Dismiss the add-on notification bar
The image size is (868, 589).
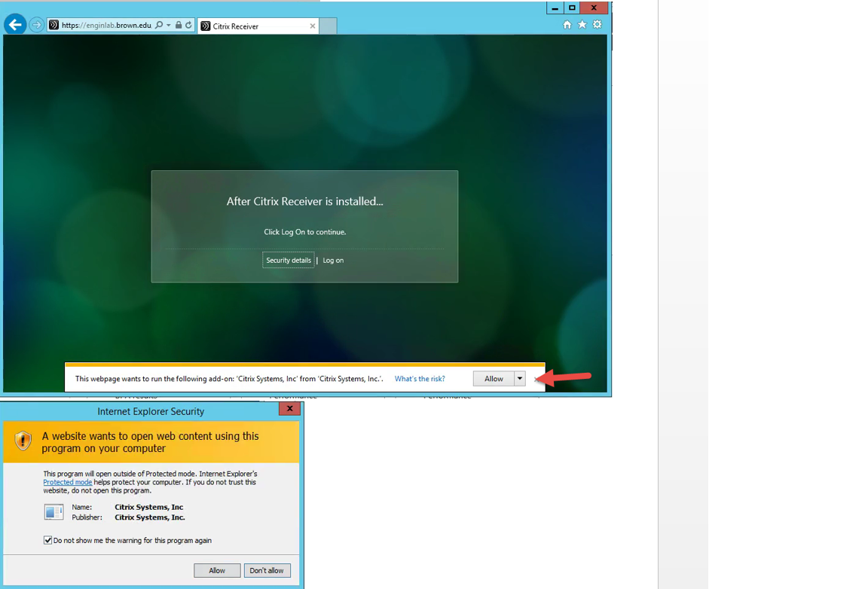pyautogui.click(x=536, y=379)
